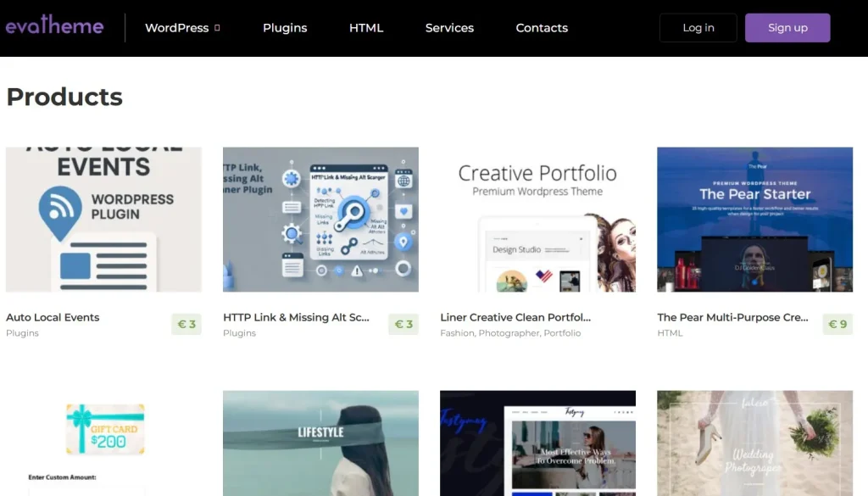The height and width of the screenshot is (496, 868).
Task: View the Creative Portfolio theme thumbnail
Action: point(537,220)
